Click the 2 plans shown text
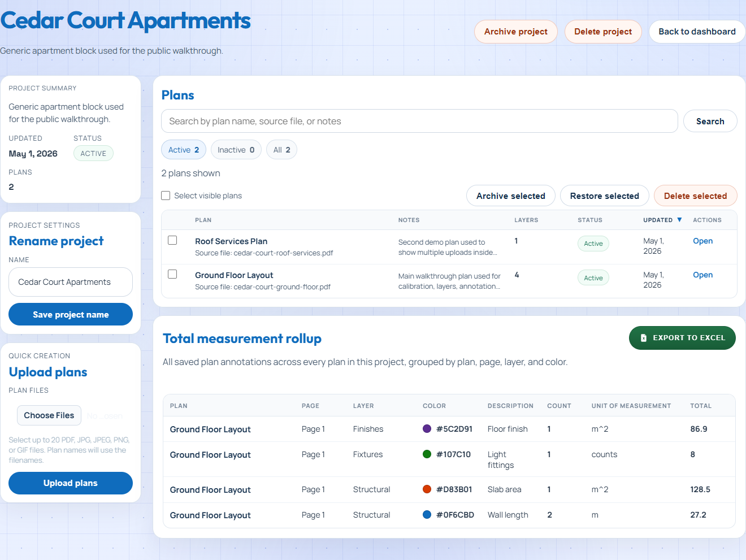Image resolution: width=746 pixels, height=560 pixels. (x=191, y=173)
